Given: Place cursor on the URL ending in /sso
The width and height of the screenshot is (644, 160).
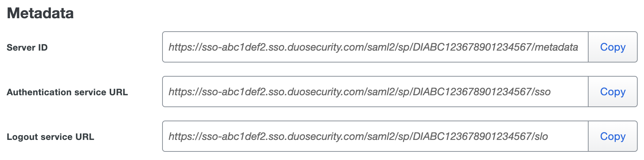Looking at the screenshot, I should tap(359, 92).
